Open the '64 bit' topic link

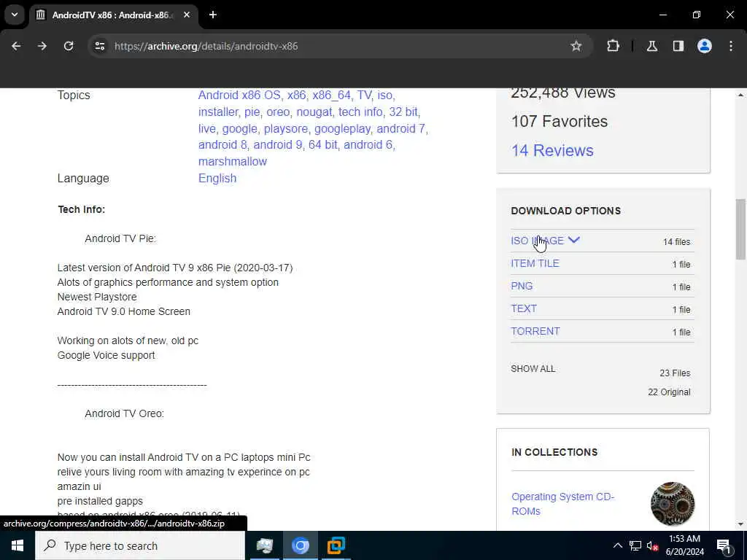point(323,145)
